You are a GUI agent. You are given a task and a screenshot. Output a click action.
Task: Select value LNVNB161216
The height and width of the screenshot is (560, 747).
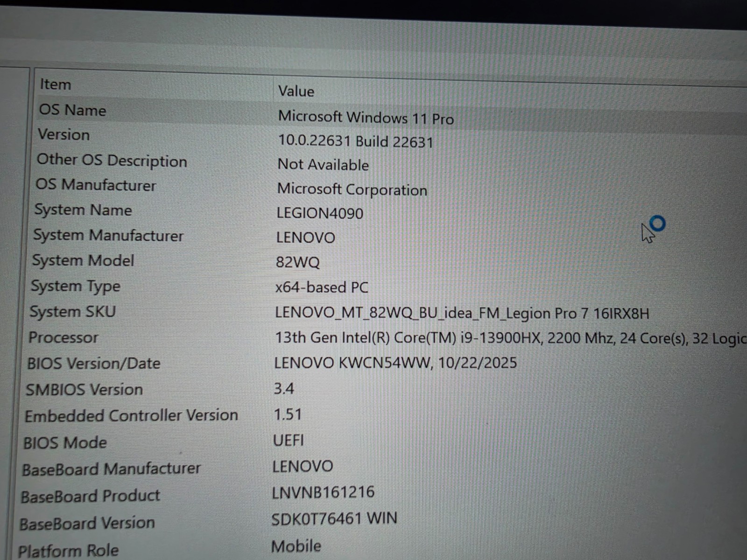pyautogui.click(x=323, y=492)
